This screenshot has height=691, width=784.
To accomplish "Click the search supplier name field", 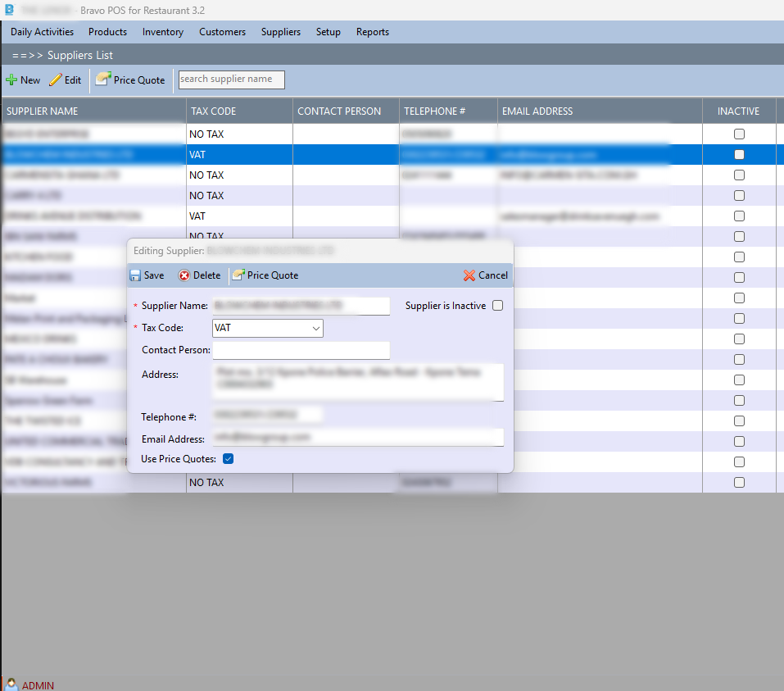I will (x=231, y=80).
